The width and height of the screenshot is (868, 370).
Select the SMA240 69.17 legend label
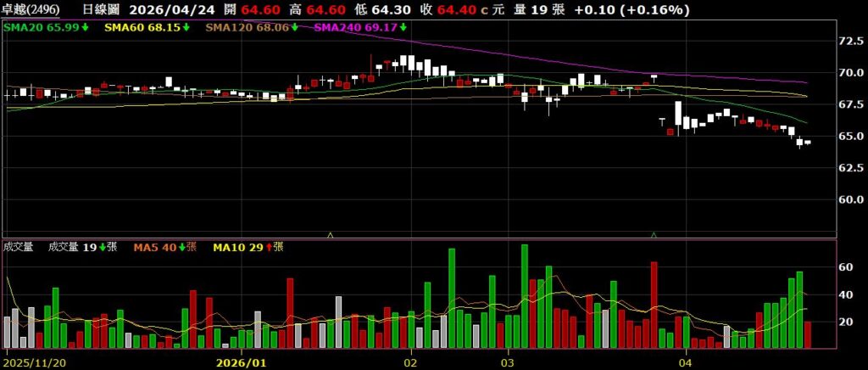(x=356, y=28)
